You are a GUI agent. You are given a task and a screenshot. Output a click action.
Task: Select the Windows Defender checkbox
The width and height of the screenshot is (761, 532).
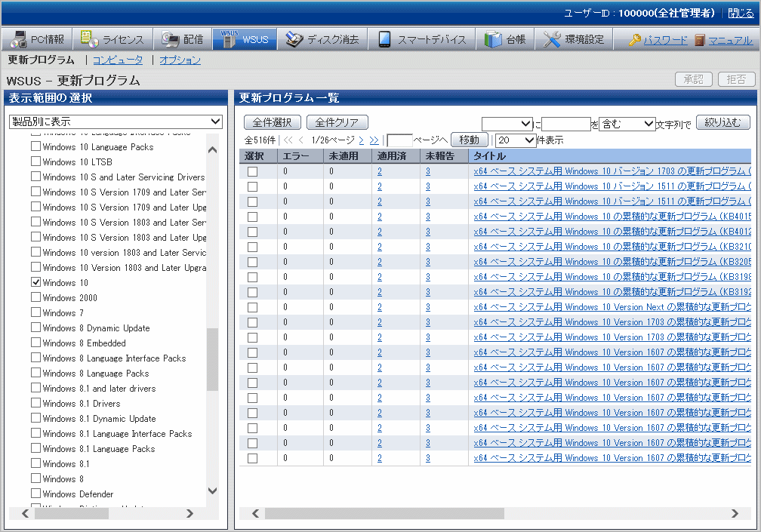click(x=36, y=494)
